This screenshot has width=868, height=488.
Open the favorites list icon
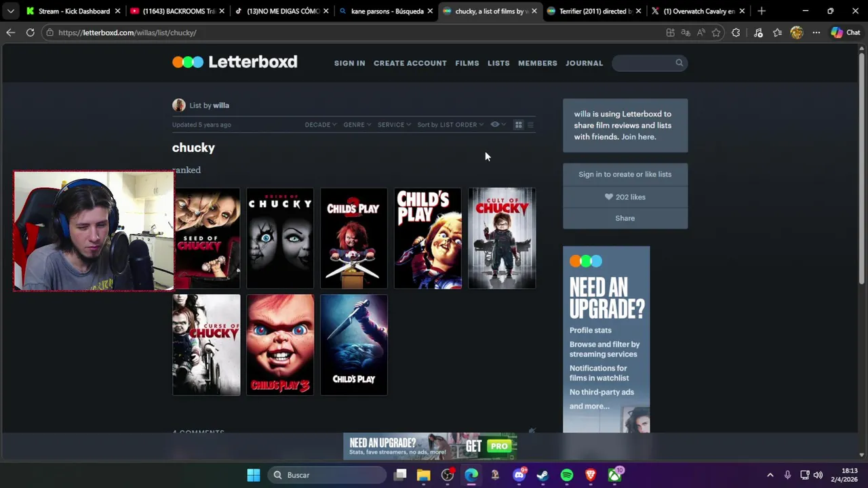click(777, 33)
